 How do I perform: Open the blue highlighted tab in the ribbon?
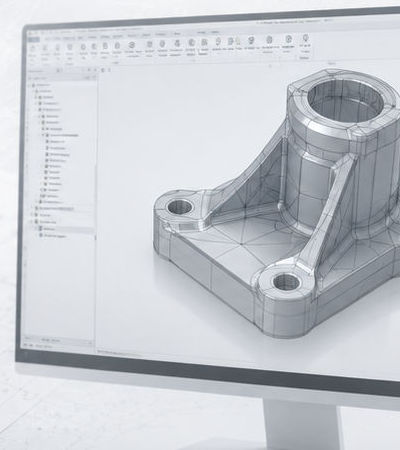coord(33,40)
